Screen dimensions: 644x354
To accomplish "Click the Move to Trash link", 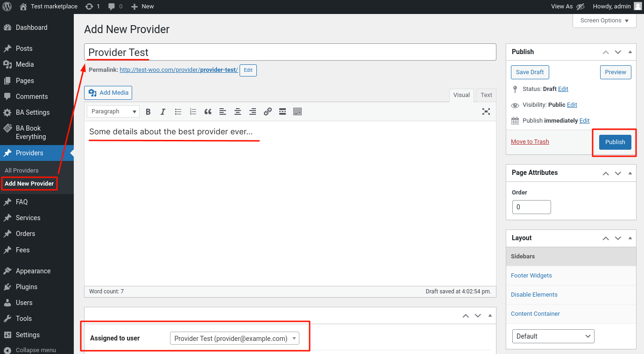I will [530, 142].
